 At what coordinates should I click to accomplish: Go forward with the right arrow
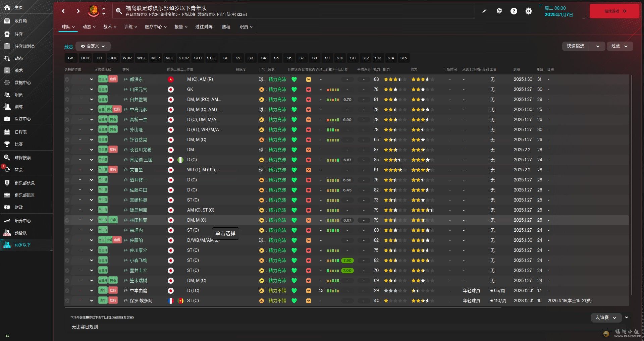click(78, 11)
